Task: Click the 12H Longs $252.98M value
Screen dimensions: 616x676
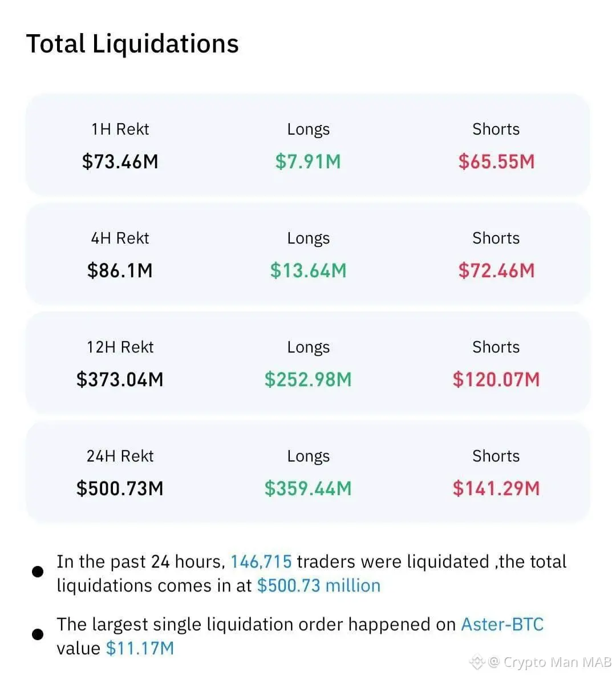Action: click(x=308, y=379)
